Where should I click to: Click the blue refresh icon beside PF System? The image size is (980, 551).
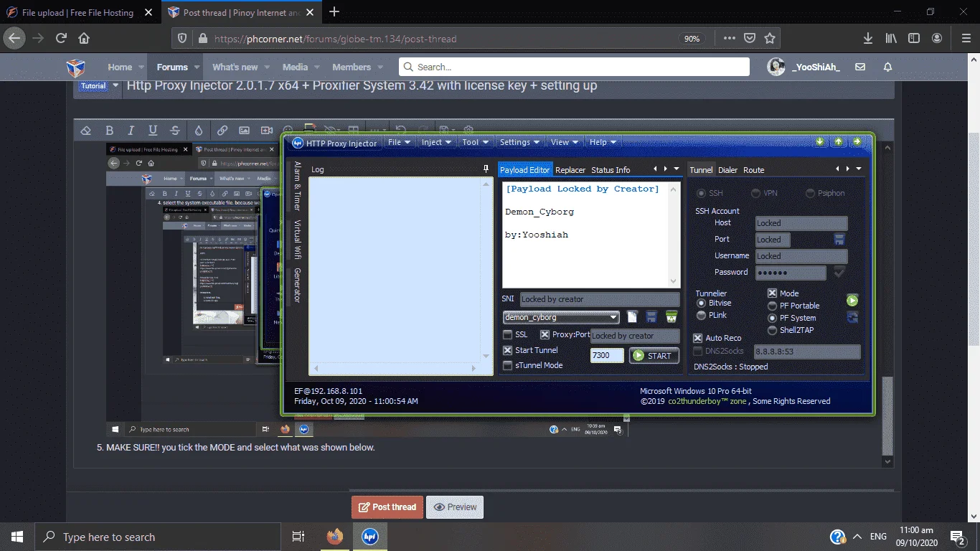pyautogui.click(x=852, y=317)
